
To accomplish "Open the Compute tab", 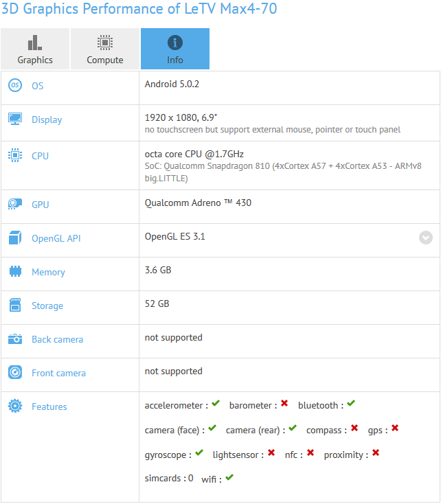I will click(105, 49).
